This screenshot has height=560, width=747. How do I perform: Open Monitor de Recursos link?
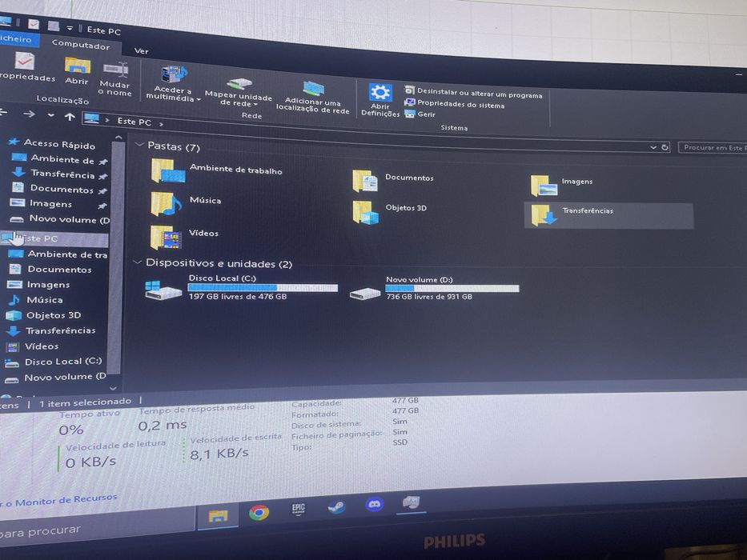[58, 501]
